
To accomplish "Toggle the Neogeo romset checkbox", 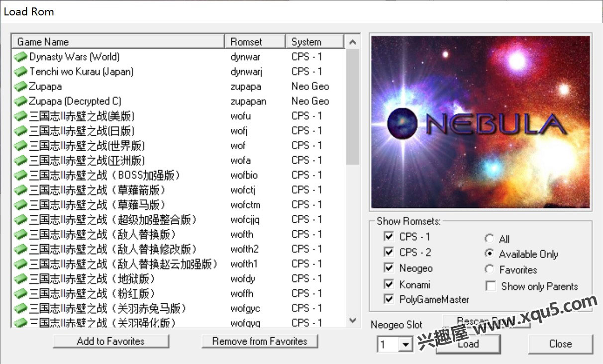I will [x=389, y=268].
